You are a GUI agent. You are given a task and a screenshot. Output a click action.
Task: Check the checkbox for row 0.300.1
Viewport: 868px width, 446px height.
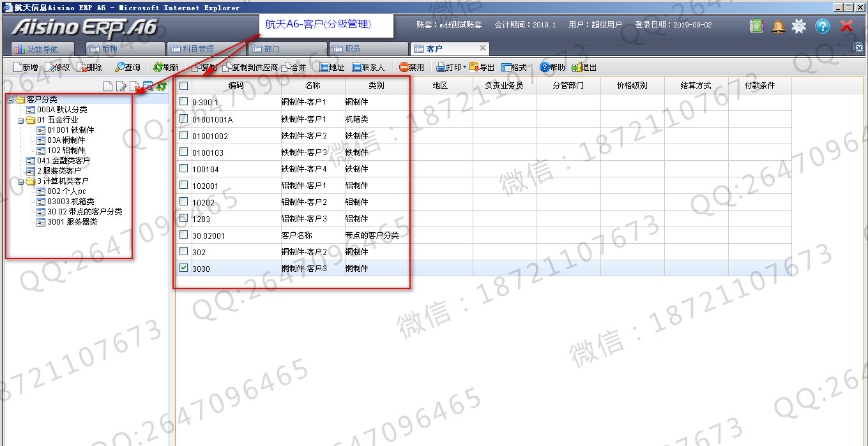click(x=184, y=101)
